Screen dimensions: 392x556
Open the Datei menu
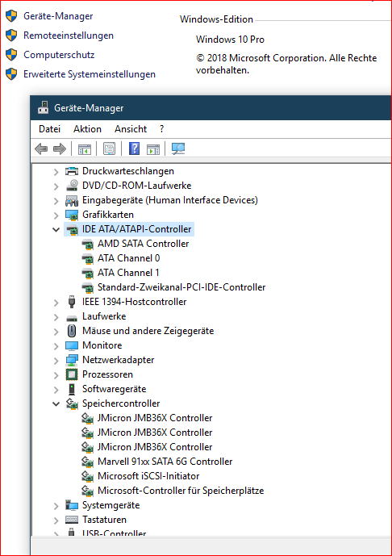pos(50,129)
